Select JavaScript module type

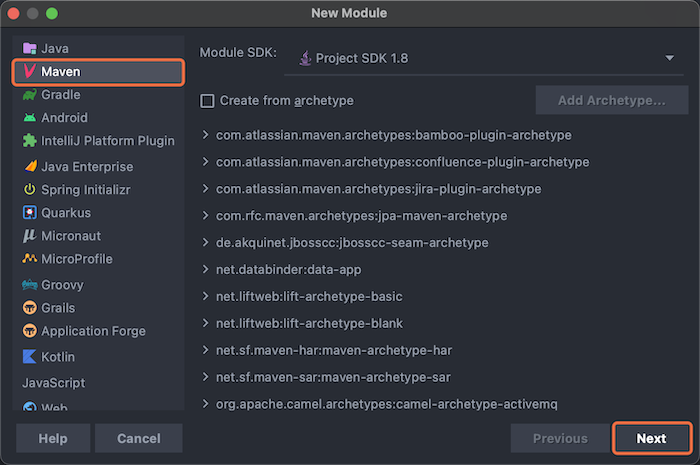click(54, 383)
